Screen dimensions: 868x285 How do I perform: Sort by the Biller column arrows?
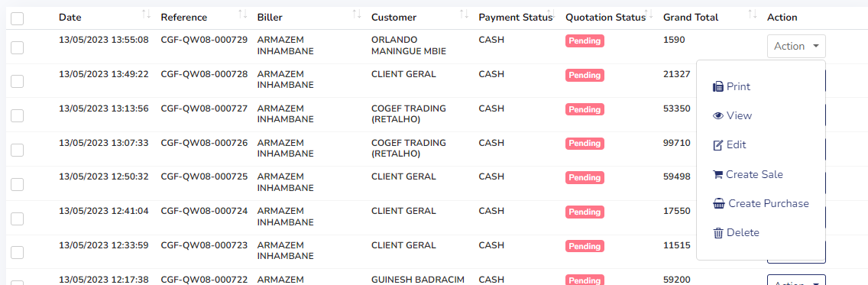pos(357,15)
